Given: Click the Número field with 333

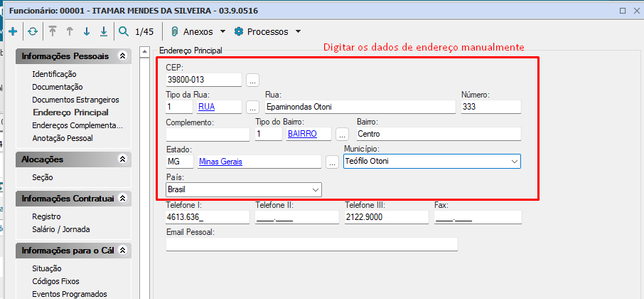Looking at the screenshot, I should tap(490, 107).
